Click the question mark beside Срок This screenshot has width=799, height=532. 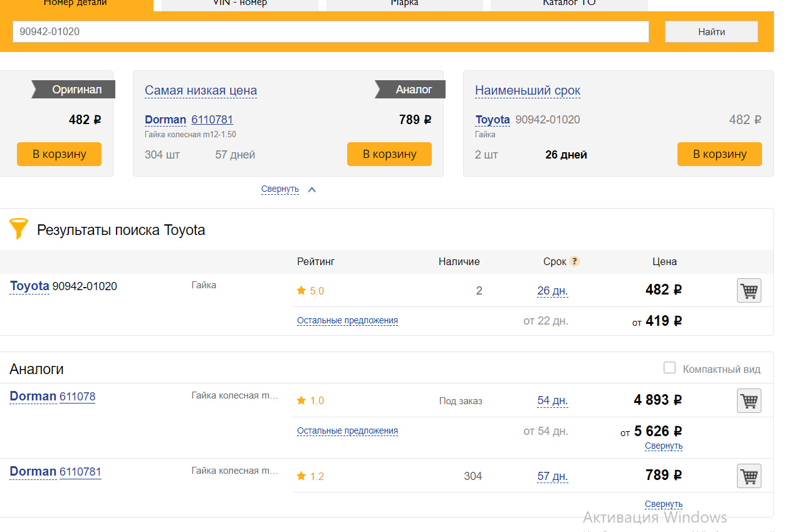coord(575,261)
